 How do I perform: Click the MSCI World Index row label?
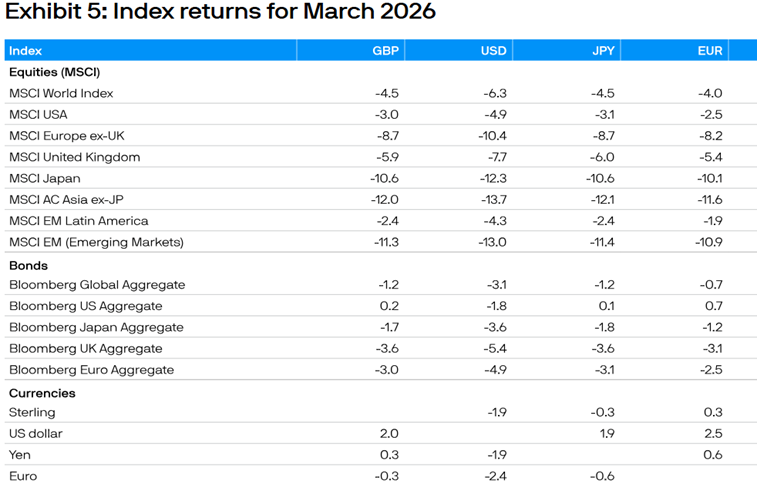pyautogui.click(x=61, y=93)
